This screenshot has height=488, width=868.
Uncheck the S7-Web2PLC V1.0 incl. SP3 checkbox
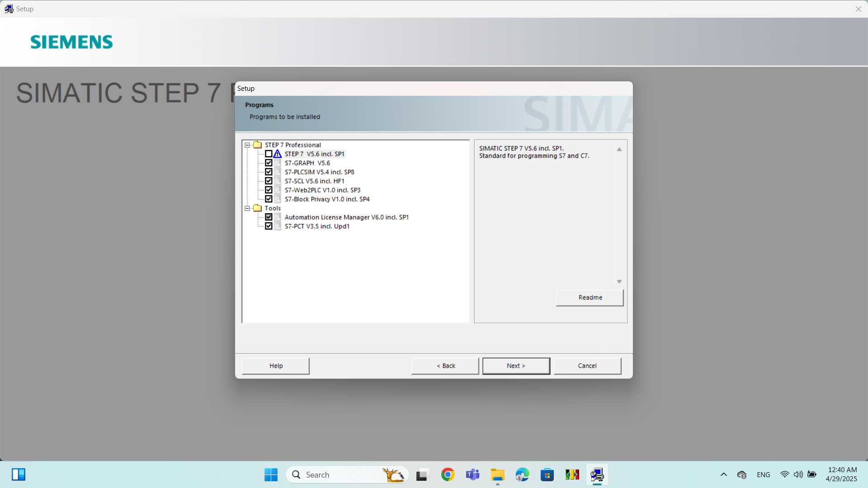coord(269,190)
